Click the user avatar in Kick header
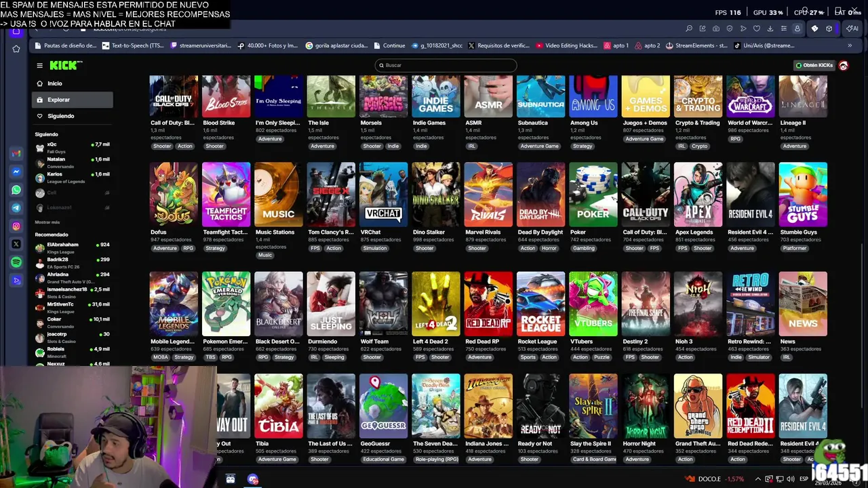Screen dimensions: 868x488 coord(844,65)
